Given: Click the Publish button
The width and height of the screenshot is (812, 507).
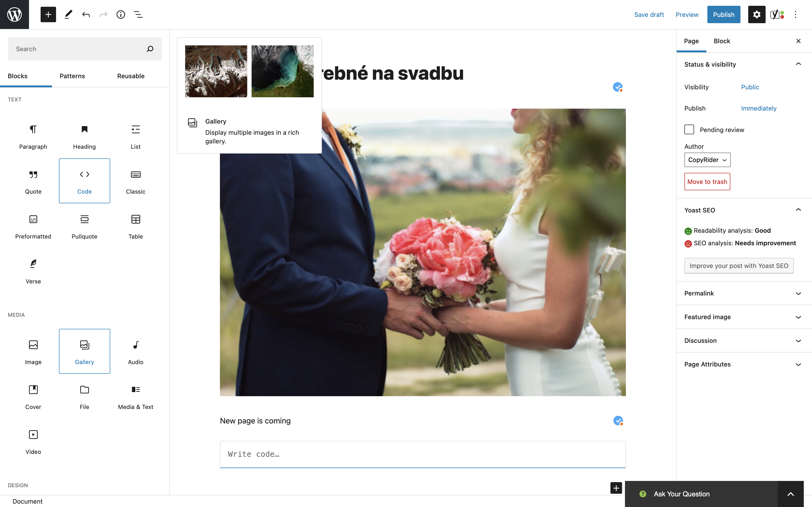Looking at the screenshot, I should click(723, 14).
